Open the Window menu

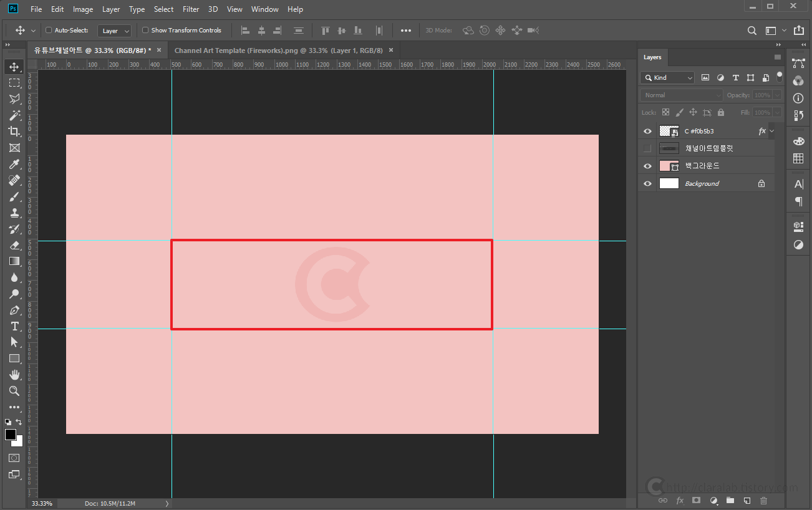tap(265, 9)
